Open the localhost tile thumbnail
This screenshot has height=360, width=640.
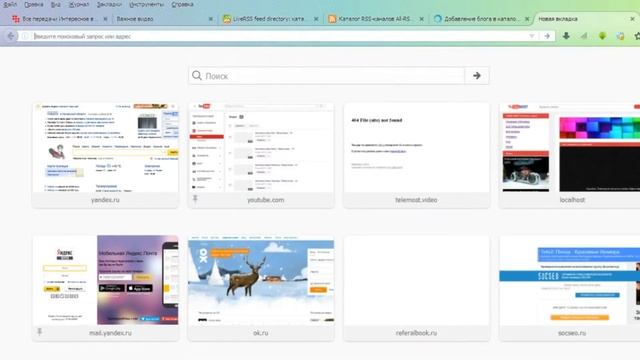(570, 147)
